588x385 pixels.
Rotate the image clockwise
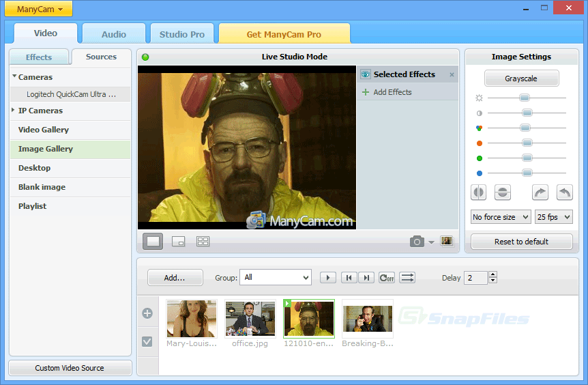[x=540, y=192]
